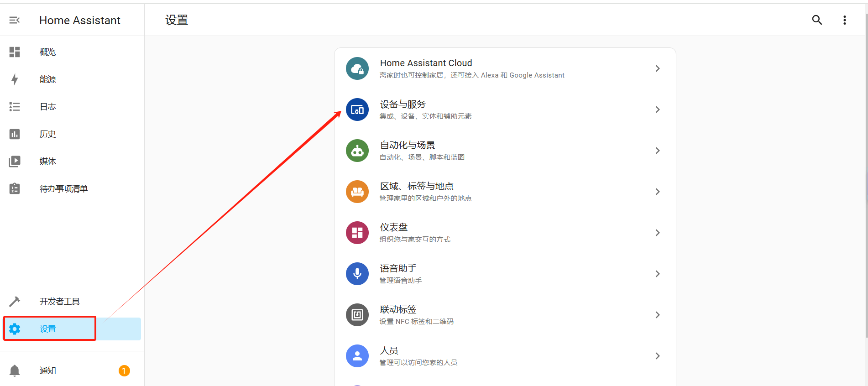Click the People (人员) person icon

click(x=357, y=356)
